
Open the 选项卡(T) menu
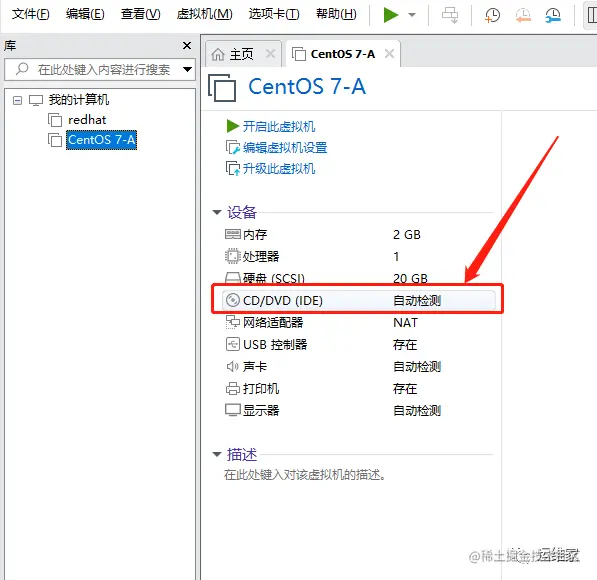[x=274, y=14]
